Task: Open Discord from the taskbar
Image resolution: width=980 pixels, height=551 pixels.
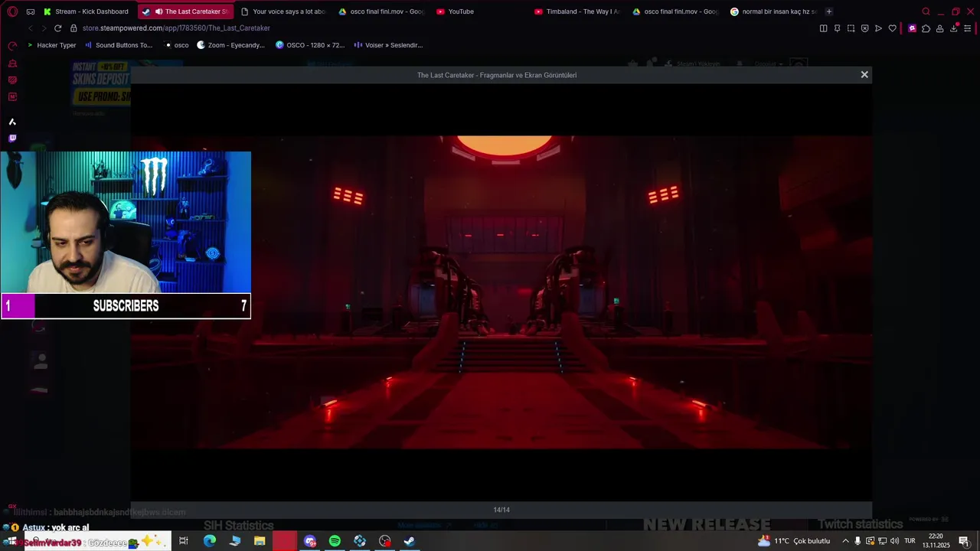Action: click(310, 541)
